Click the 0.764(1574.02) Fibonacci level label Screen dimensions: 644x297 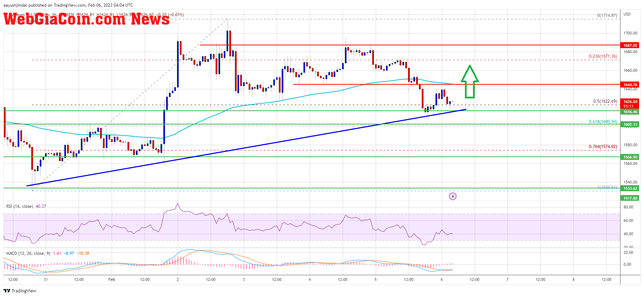603,147
